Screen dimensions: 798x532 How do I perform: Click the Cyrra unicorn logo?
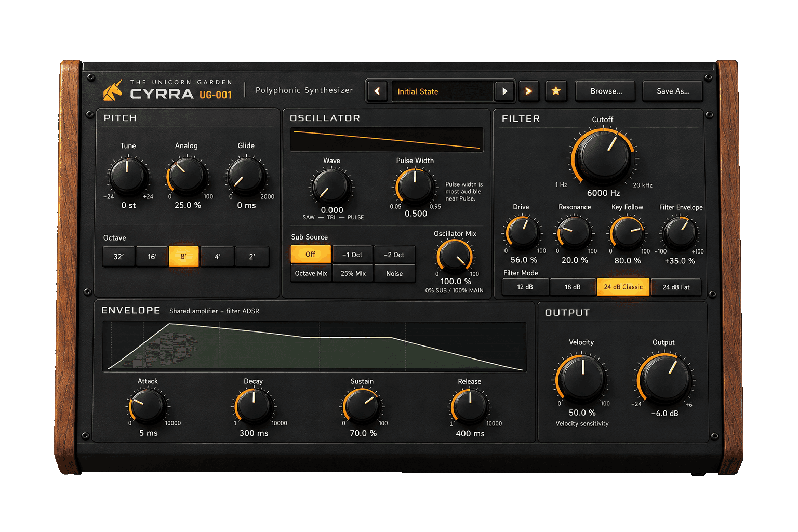point(113,90)
